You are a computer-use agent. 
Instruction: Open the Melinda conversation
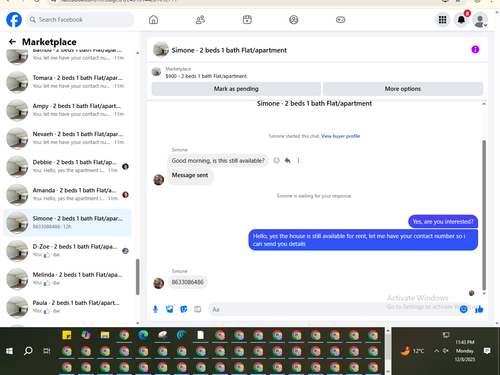coord(67,279)
